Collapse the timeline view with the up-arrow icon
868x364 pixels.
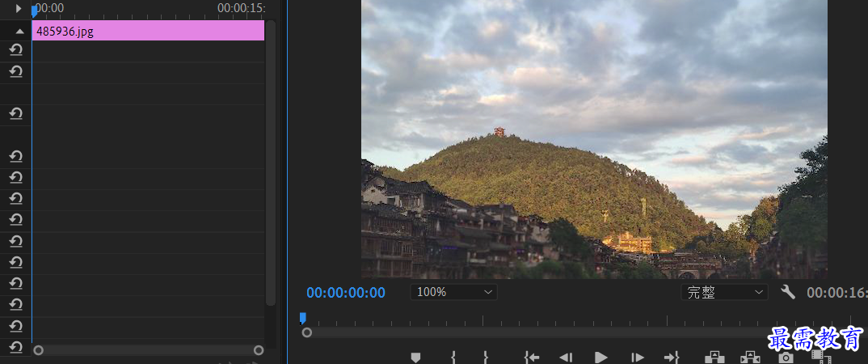[20, 32]
